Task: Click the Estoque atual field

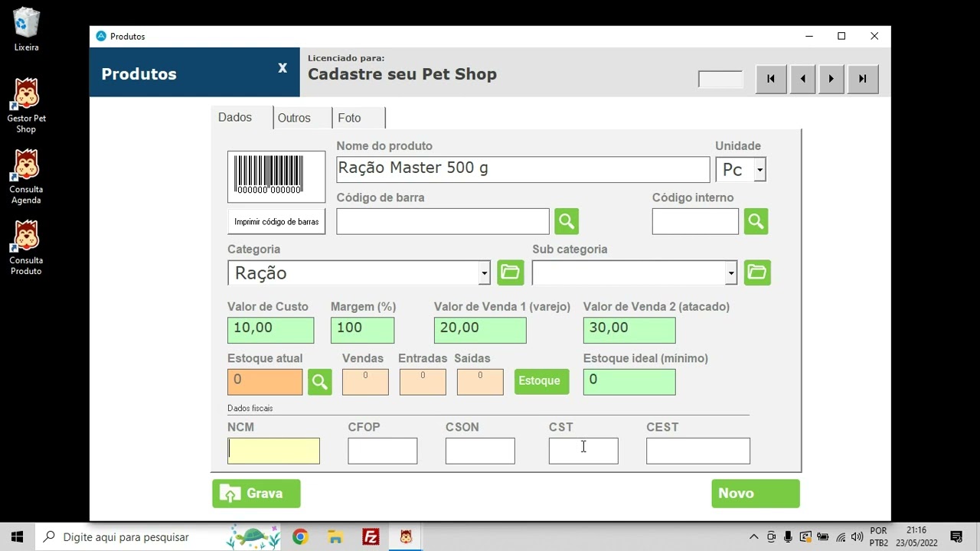Action: [x=265, y=382]
